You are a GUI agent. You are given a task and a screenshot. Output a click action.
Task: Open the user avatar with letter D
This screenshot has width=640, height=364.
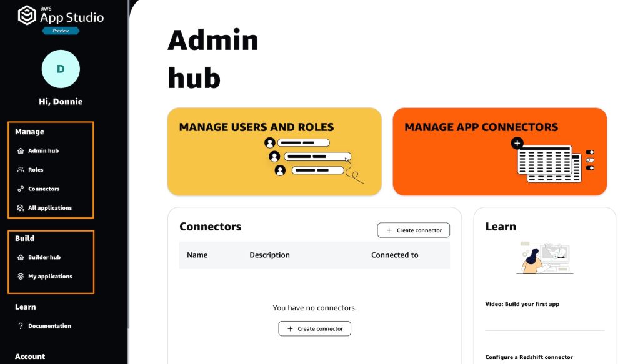[x=61, y=69]
